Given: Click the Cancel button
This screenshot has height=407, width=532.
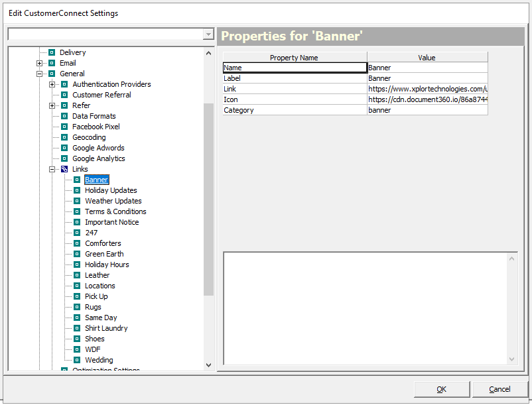Looking at the screenshot, I should pyautogui.click(x=499, y=389).
